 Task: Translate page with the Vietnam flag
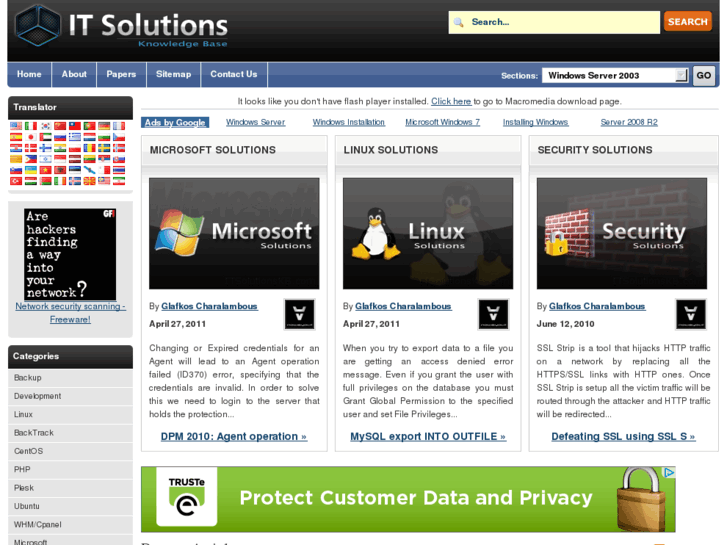click(45, 170)
